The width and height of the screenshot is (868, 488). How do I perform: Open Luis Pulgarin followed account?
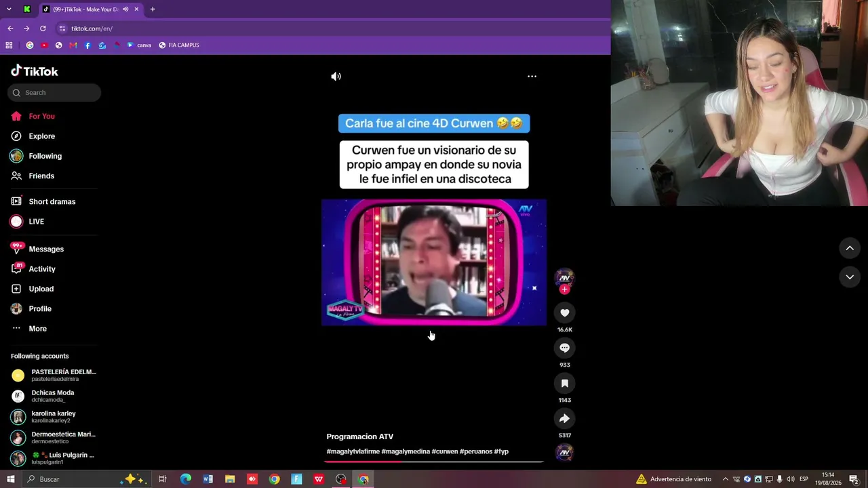[x=53, y=458]
